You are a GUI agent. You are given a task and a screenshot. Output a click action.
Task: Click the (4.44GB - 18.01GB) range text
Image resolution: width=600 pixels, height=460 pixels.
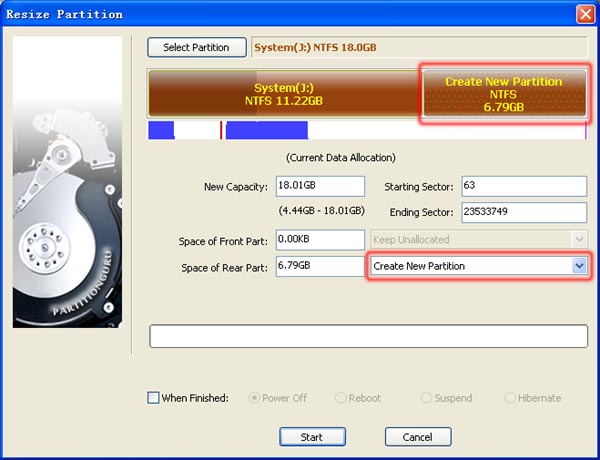(x=321, y=210)
